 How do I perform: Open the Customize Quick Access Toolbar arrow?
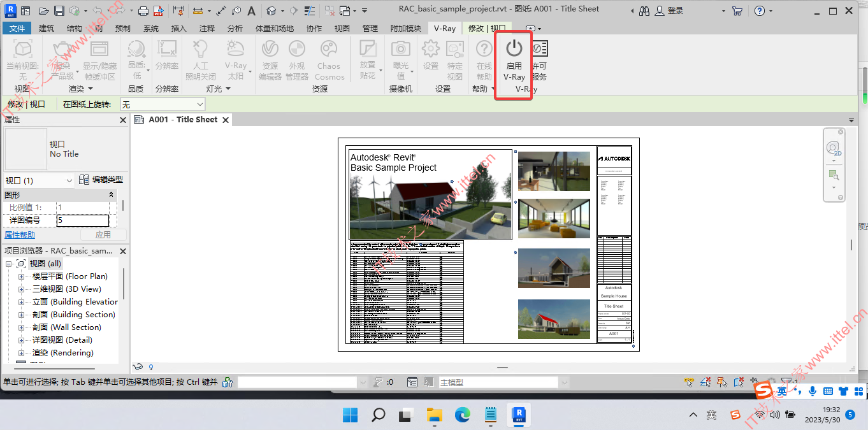coord(364,11)
